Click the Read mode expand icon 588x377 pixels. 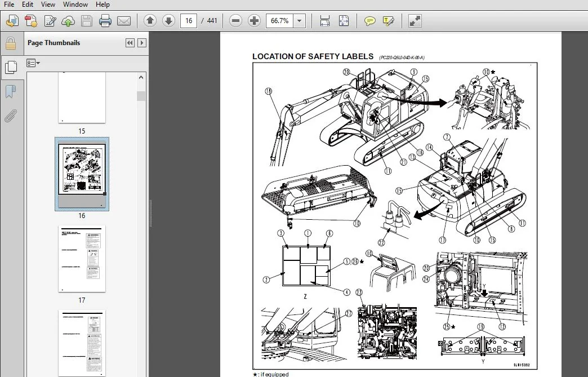415,21
